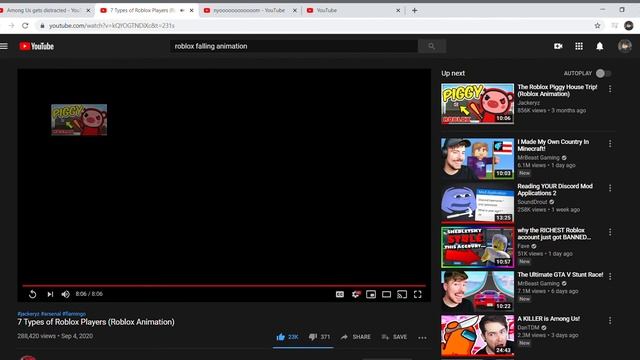
Task: Click the YouTube search box
Action: (294, 46)
